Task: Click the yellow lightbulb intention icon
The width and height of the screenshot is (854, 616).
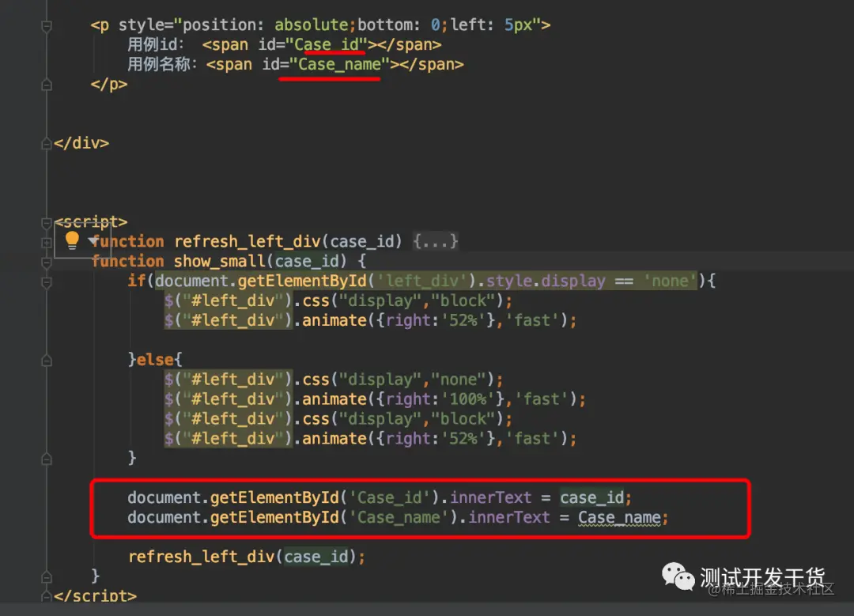Action: 72,240
